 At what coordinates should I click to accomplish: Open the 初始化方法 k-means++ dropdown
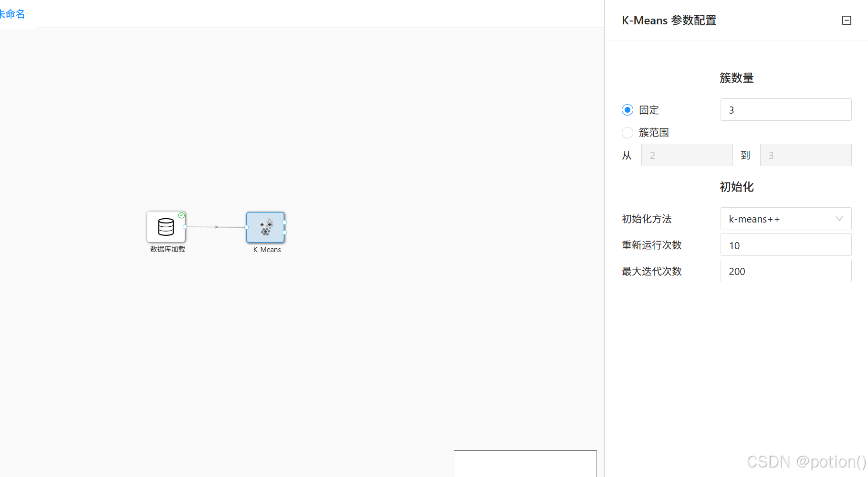click(x=786, y=219)
